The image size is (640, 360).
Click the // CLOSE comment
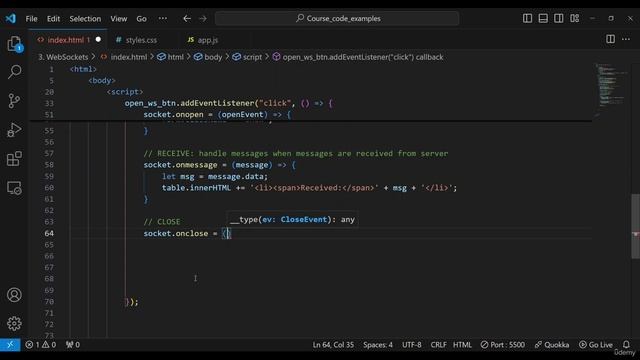click(162, 222)
